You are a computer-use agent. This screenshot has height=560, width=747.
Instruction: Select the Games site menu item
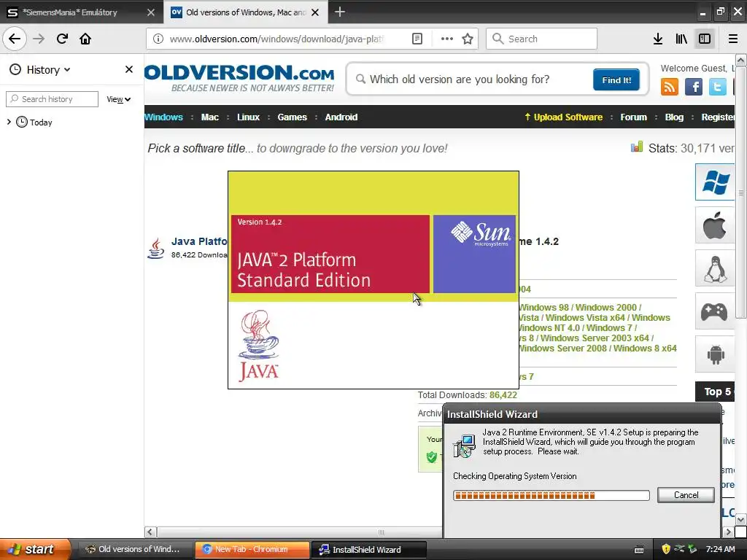click(x=292, y=117)
